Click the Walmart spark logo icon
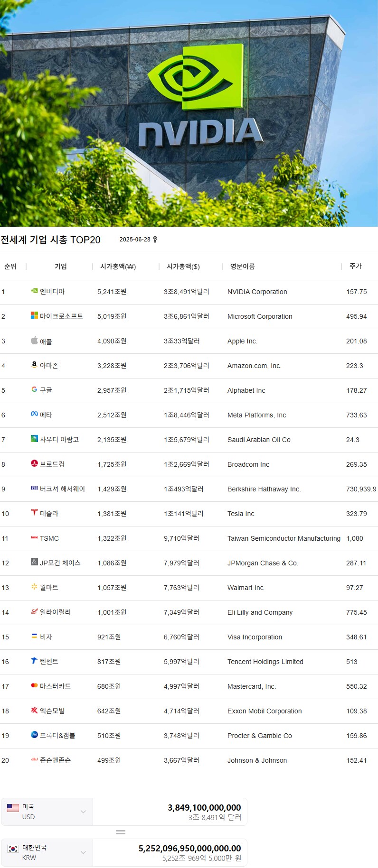This screenshot has height=868, width=378. (x=34, y=587)
